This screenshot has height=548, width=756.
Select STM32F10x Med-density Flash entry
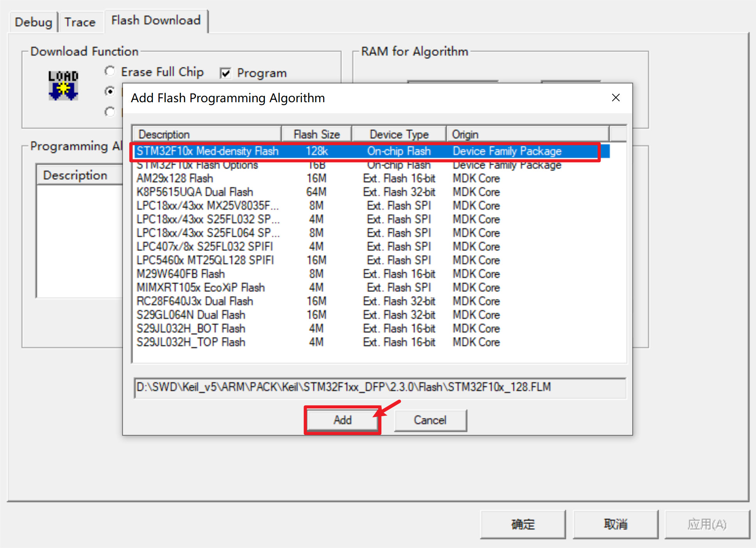[208, 151]
